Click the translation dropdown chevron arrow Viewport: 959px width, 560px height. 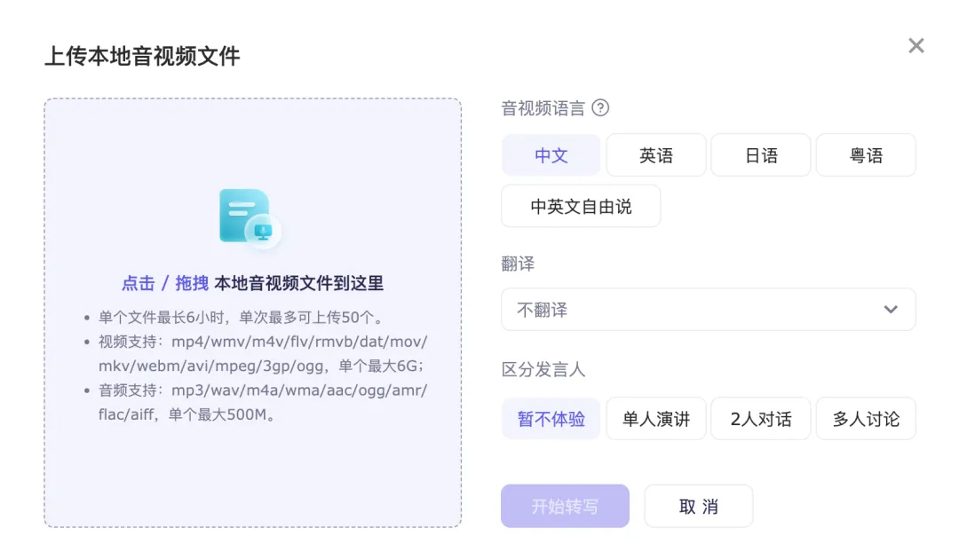(891, 310)
